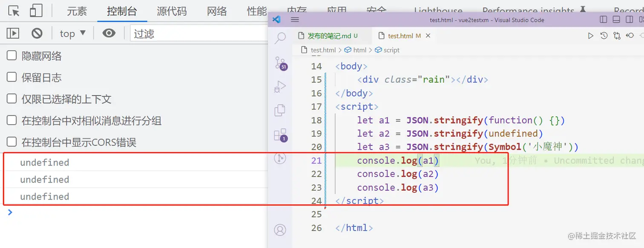Create live expression with eye icon

point(109,33)
